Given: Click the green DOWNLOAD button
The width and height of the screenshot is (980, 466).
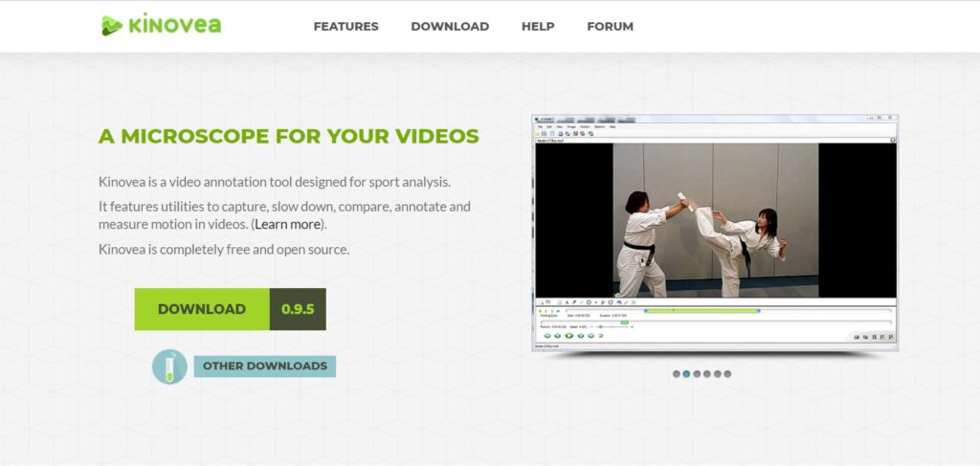Looking at the screenshot, I should click(202, 309).
